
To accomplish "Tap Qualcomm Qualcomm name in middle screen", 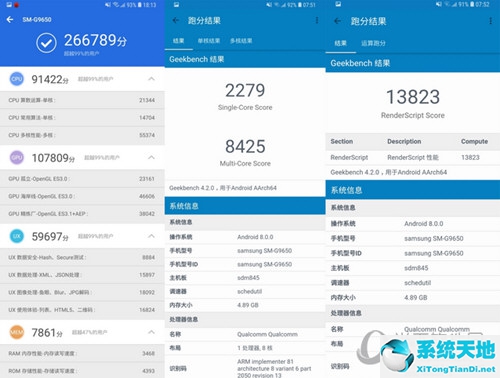I will tap(267, 334).
